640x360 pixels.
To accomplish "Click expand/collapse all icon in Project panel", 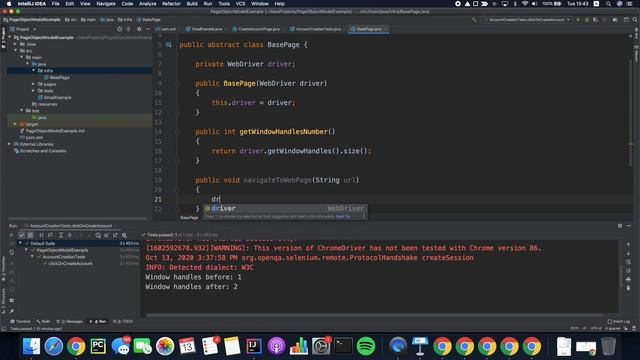I will pyautogui.click(x=129, y=29).
